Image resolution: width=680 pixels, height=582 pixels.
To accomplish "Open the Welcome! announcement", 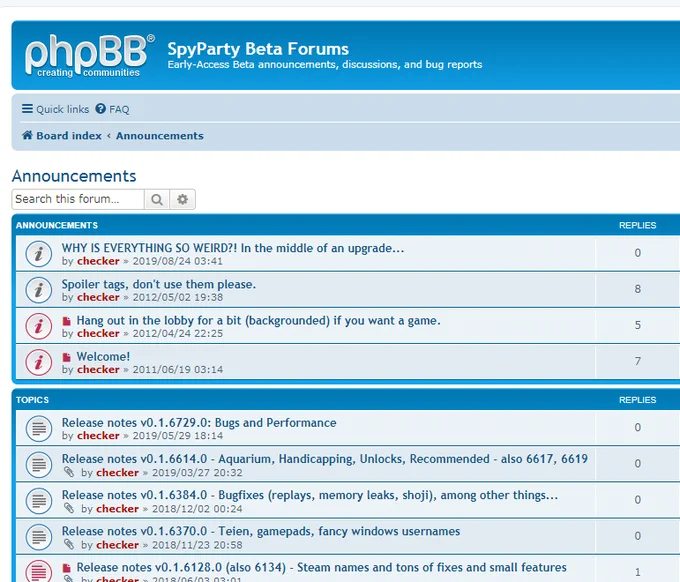I will pos(103,356).
